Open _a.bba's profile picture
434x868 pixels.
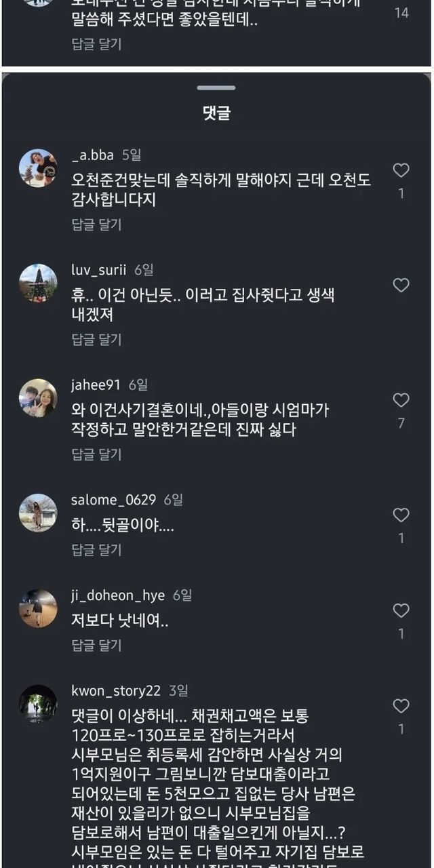pyautogui.click(x=38, y=168)
